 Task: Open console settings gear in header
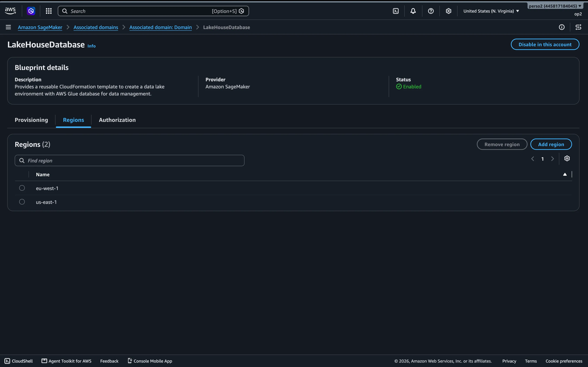448,11
